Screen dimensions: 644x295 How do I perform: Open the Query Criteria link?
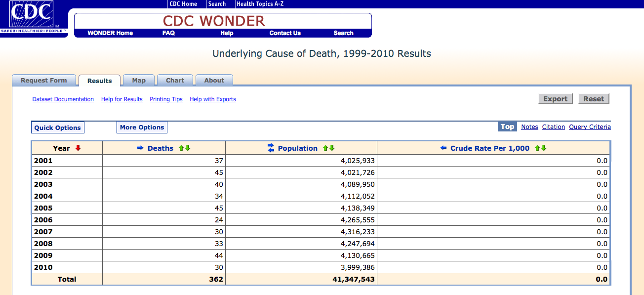[x=590, y=127]
